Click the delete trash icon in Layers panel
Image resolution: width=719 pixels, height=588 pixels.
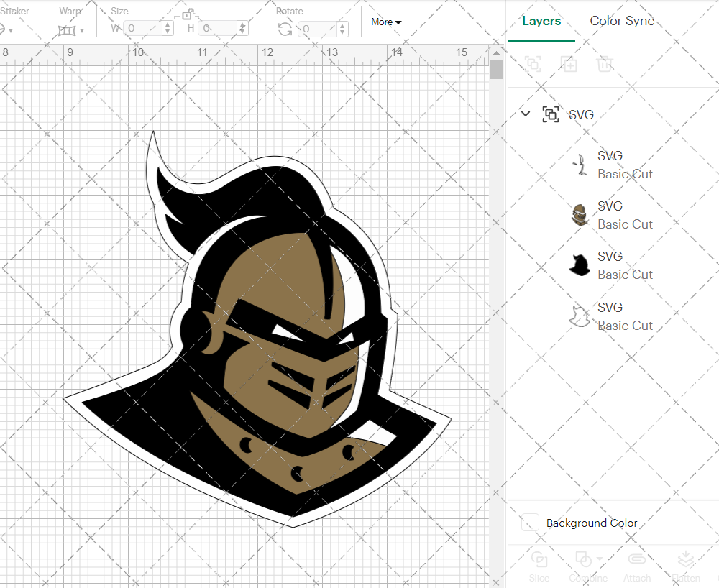coord(605,64)
